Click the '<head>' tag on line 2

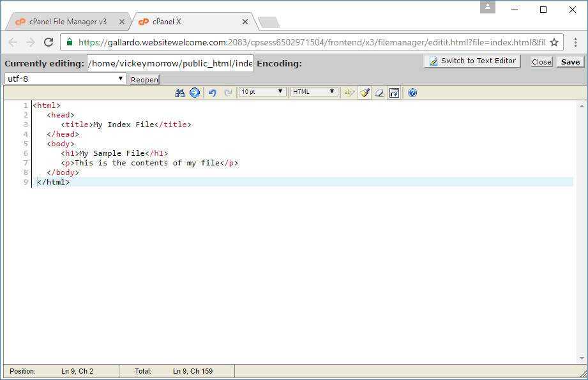(61, 115)
